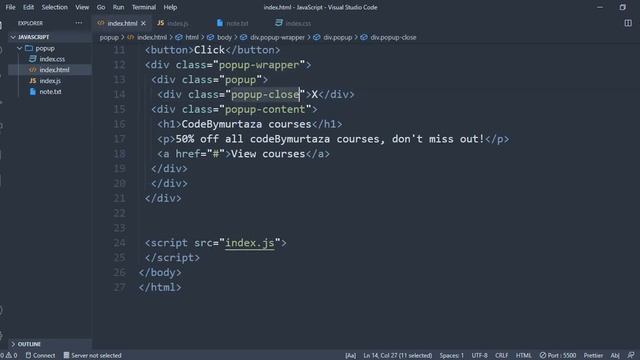Click div.popup-wrapper in the breadcrumb
640x360 pixels.
tap(277, 38)
